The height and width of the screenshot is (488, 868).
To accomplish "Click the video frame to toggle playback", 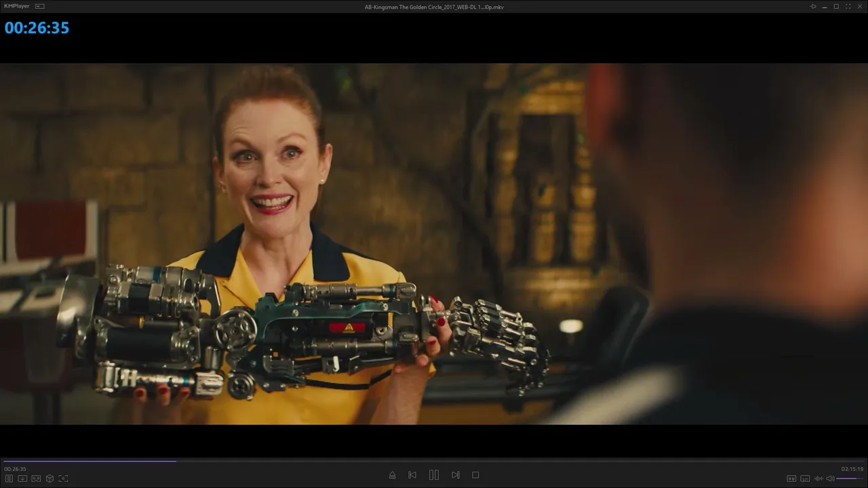I will pyautogui.click(x=434, y=244).
